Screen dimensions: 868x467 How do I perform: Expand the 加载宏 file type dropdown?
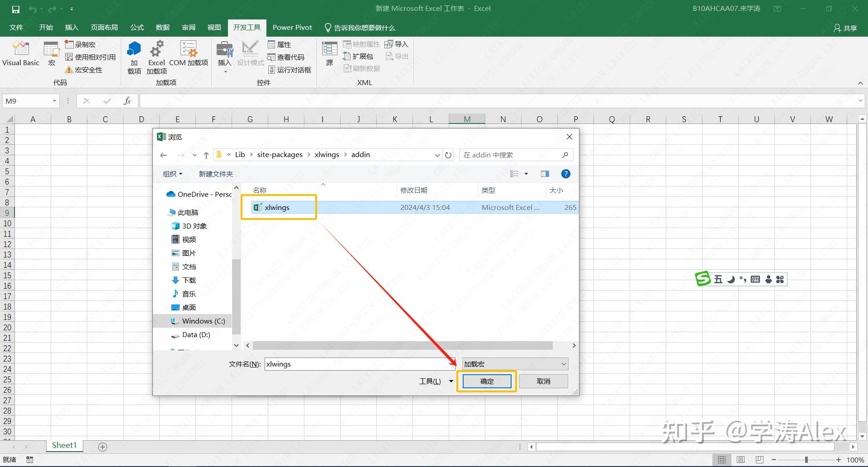[x=515, y=364]
